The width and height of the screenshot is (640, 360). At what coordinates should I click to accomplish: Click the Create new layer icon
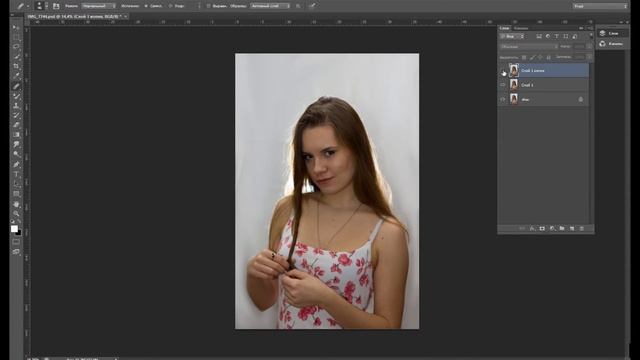coord(572,229)
